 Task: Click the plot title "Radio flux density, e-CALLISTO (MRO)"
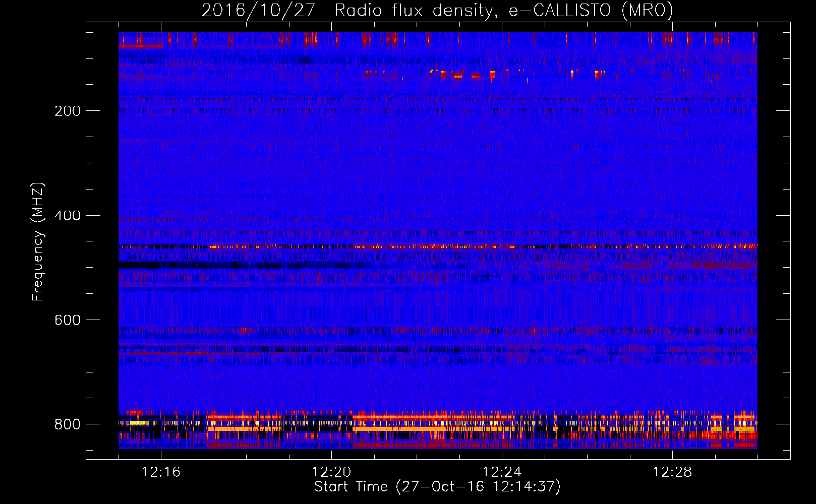[504, 10]
